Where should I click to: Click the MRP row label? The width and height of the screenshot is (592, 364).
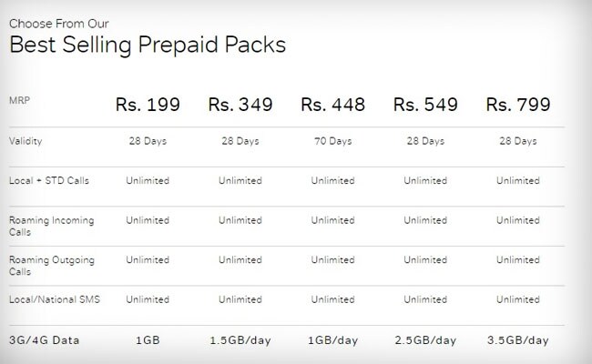coord(19,100)
